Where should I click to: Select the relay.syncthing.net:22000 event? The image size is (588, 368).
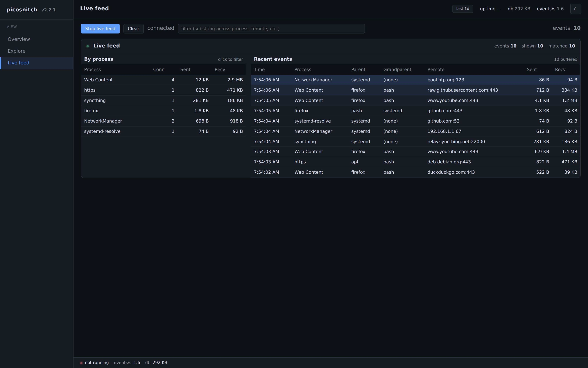[415, 142]
